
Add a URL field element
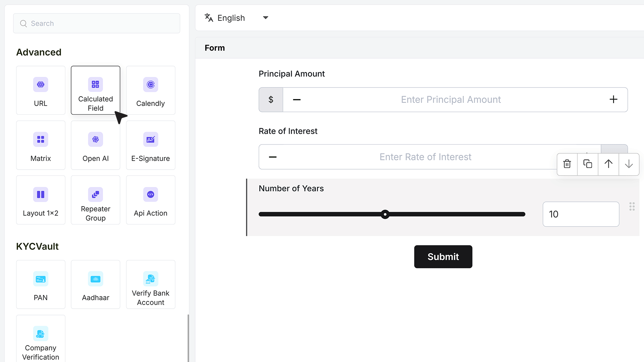click(41, 90)
